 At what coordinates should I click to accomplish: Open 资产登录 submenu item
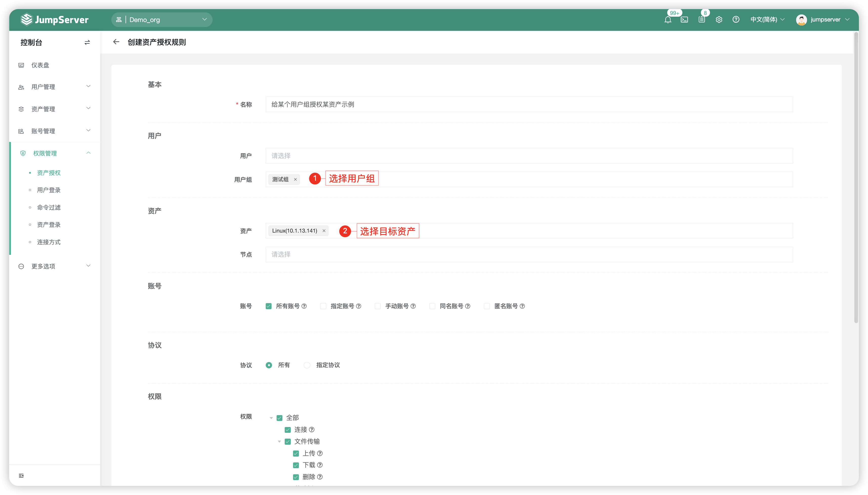[x=49, y=225]
